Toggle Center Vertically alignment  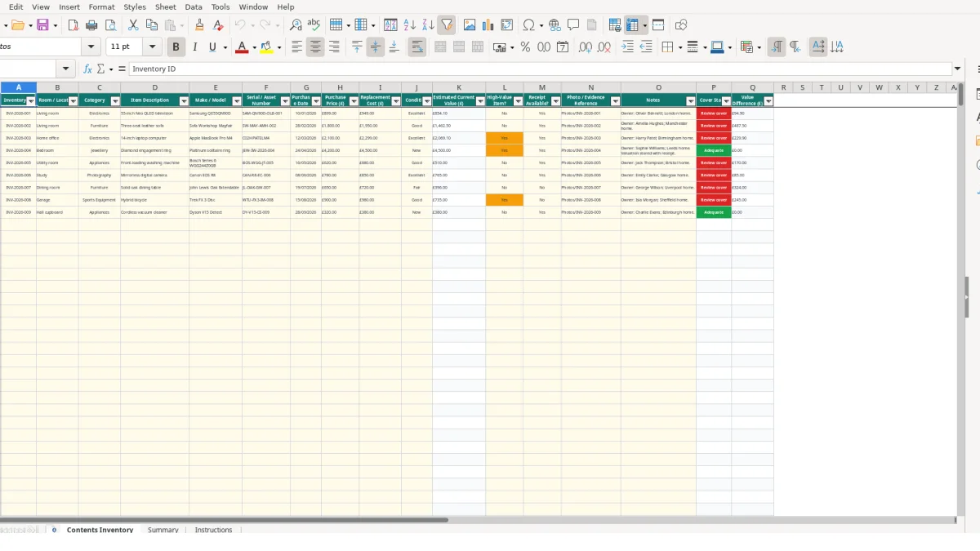375,47
